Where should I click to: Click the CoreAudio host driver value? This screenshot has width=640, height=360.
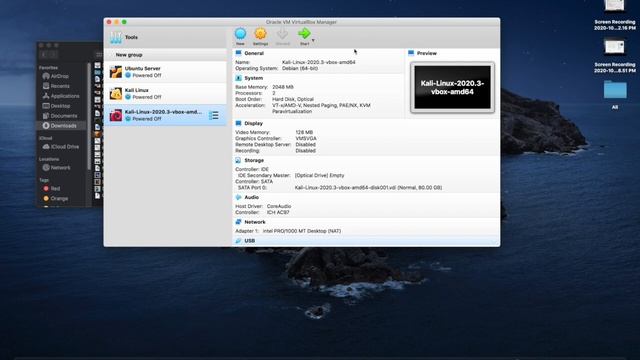[x=279, y=207]
